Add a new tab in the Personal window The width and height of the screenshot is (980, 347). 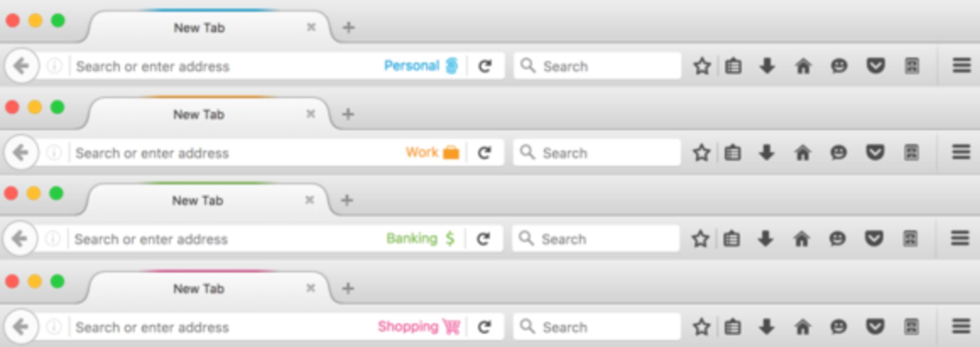click(349, 27)
